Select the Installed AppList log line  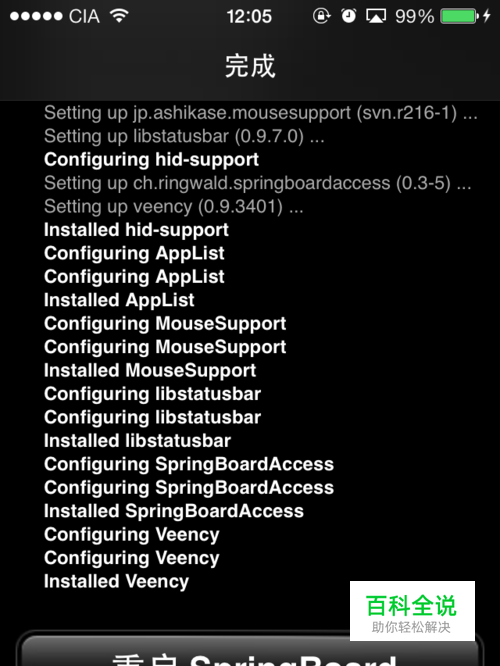[119, 300]
